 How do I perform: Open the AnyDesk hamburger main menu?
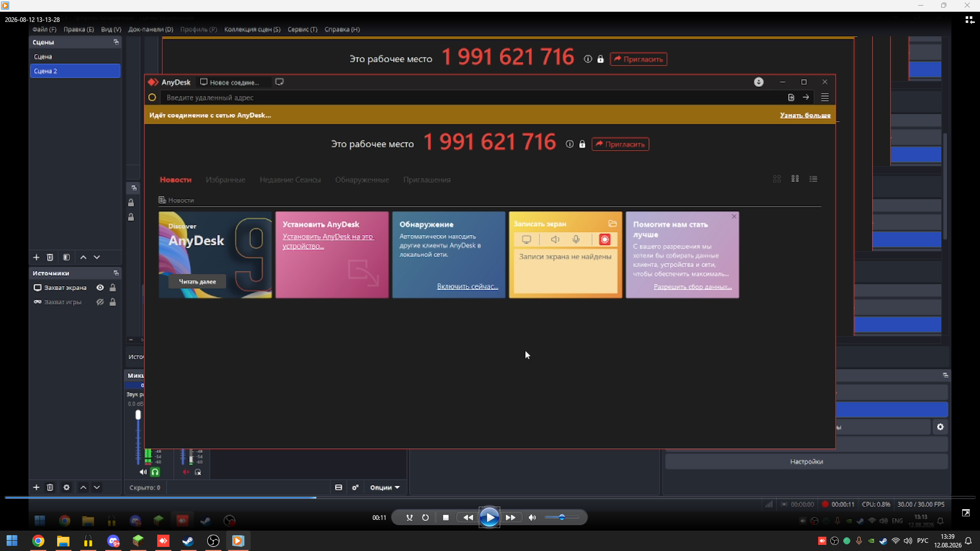tap(825, 97)
